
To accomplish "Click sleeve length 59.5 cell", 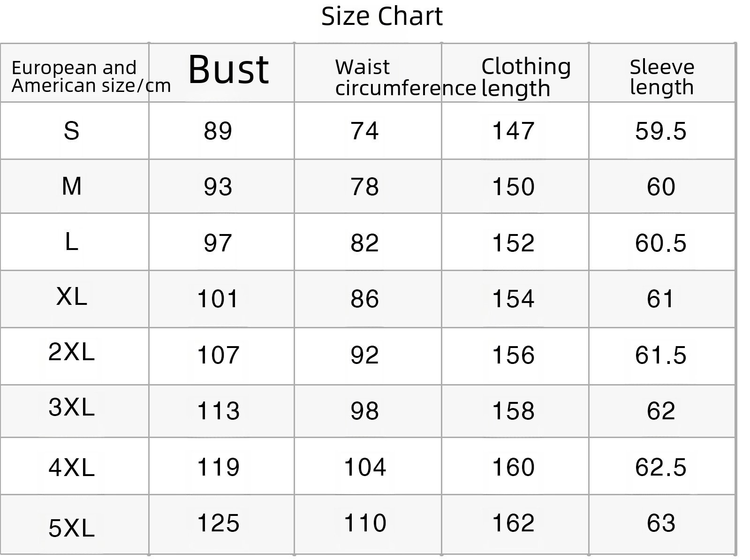I will point(660,131).
